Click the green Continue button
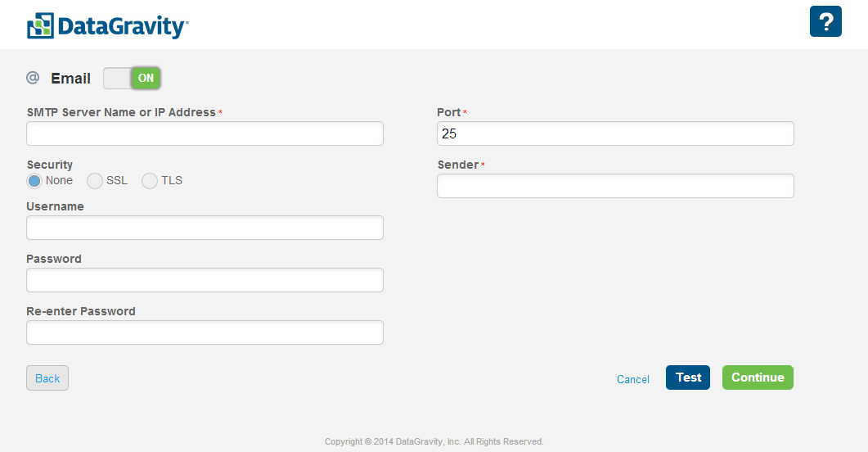The height and width of the screenshot is (452, 868). (x=758, y=377)
